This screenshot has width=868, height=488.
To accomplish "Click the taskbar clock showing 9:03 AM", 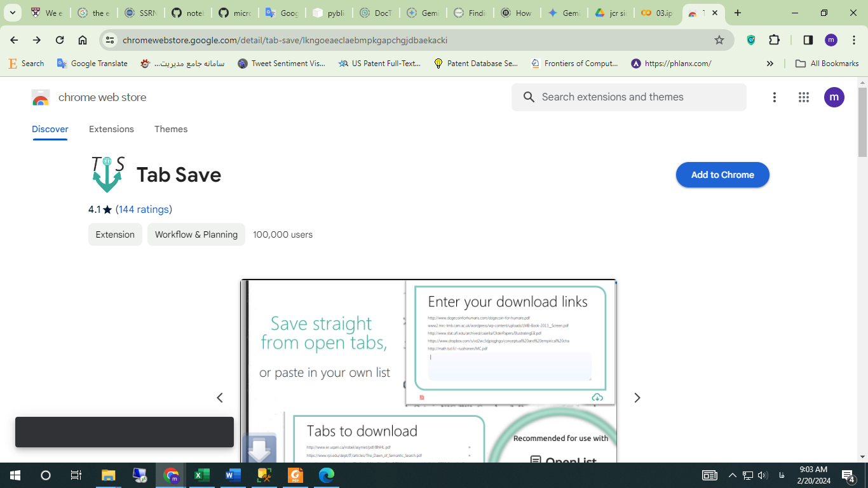I will tap(813, 475).
